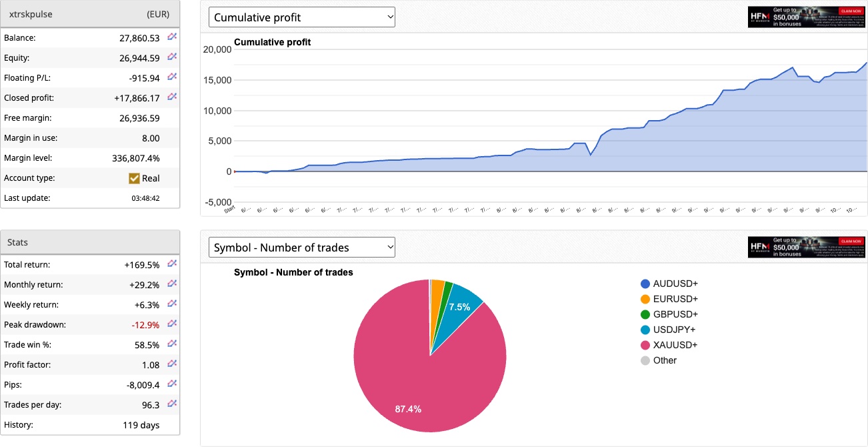Click the Symbol - Number of trades chart title
The height and width of the screenshot is (447, 868).
pos(293,272)
